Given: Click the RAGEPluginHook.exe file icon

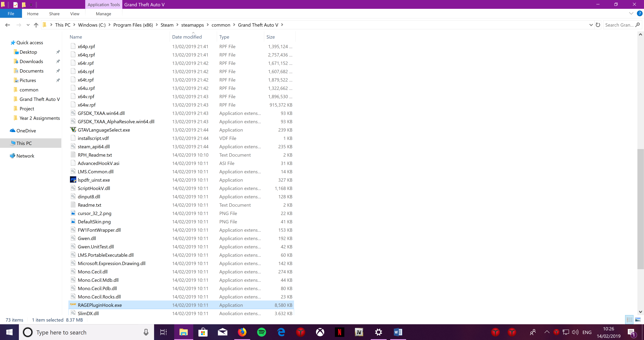Looking at the screenshot, I should pyautogui.click(x=73, y=305).
